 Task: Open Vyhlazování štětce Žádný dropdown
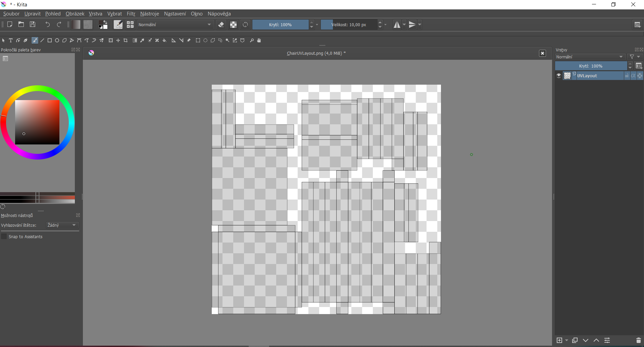click(62, 225)
